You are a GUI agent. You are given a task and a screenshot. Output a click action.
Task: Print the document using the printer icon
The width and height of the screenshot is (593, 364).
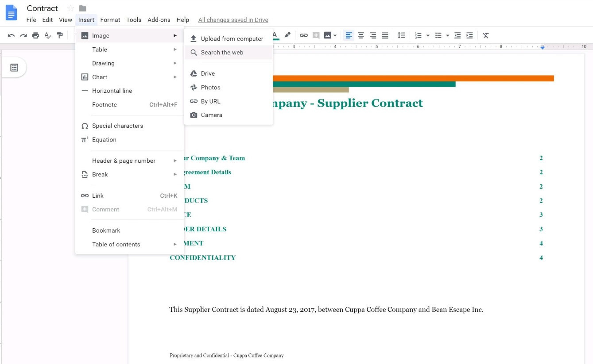pos(35,35)
